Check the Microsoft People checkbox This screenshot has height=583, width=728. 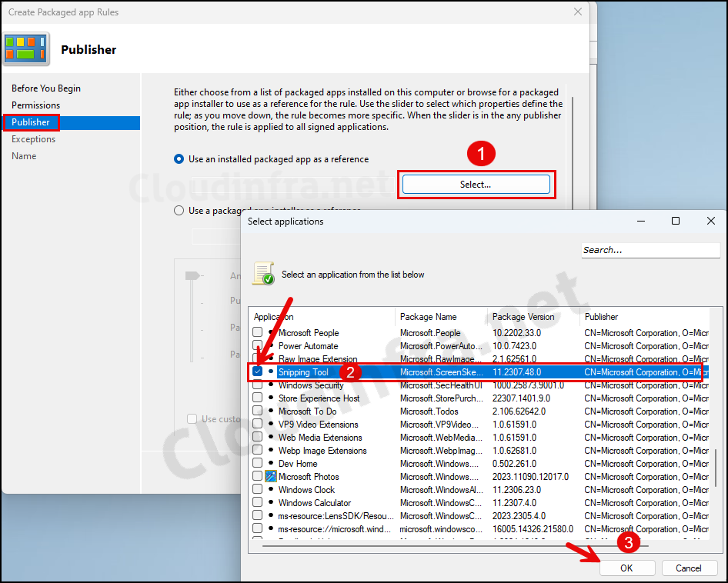pos(257,332)
